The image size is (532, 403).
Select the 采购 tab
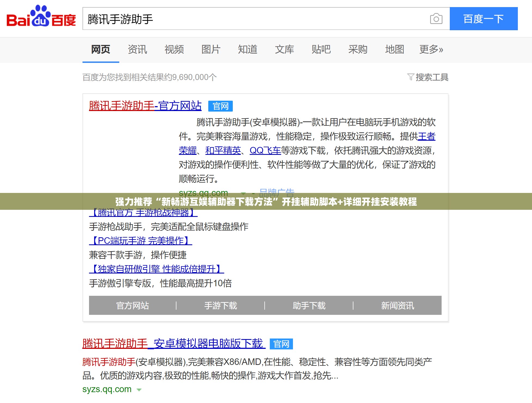click(358, 50)
